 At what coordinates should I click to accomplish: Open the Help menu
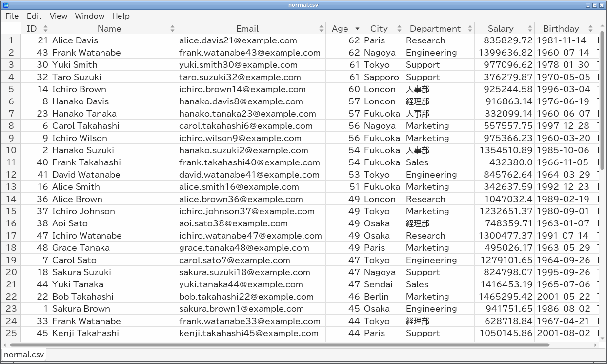coord(121,16)
